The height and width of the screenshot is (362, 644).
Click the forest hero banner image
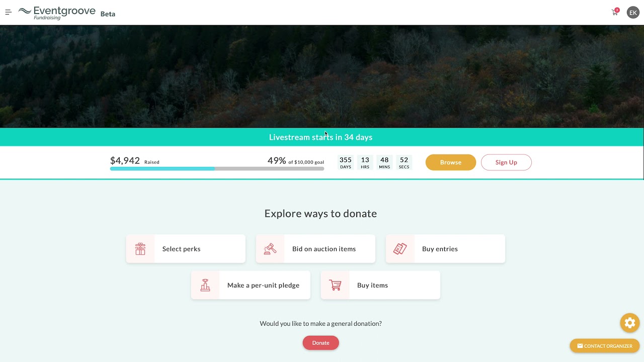click(322, 76)
